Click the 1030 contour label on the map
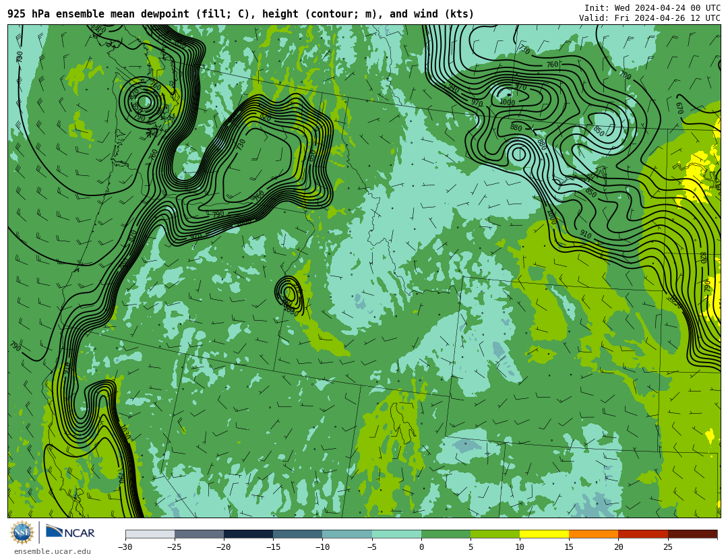The image size is (728, 560). coord(125,433)
